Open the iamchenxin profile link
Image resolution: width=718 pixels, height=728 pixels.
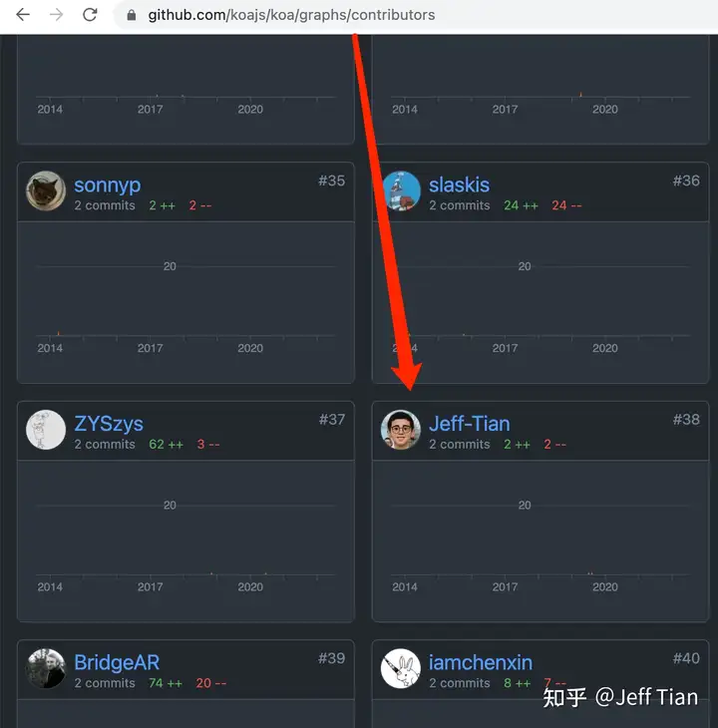[481, 662]
